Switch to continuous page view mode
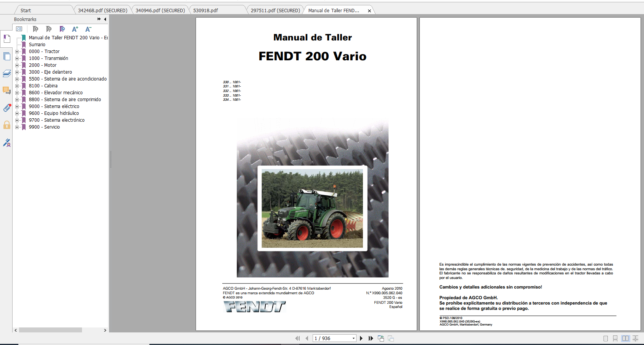This screenshot has height=345, width=644. [615, 339]
